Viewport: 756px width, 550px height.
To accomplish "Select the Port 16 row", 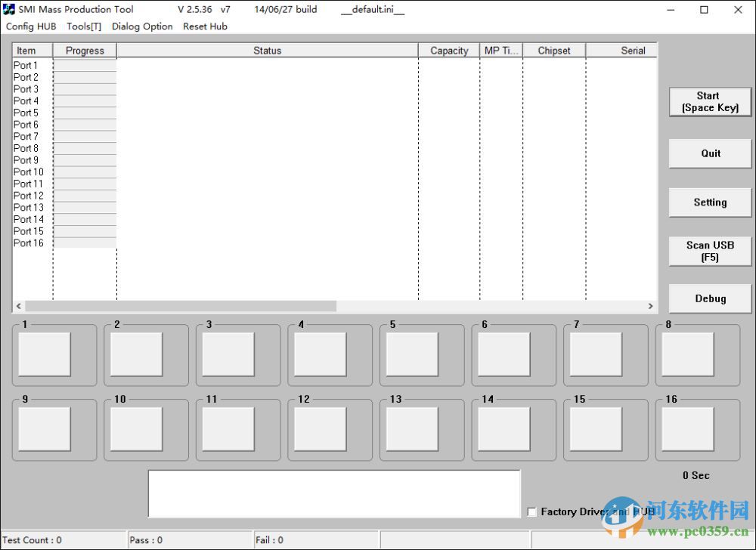I will click(x=335, y=243).
